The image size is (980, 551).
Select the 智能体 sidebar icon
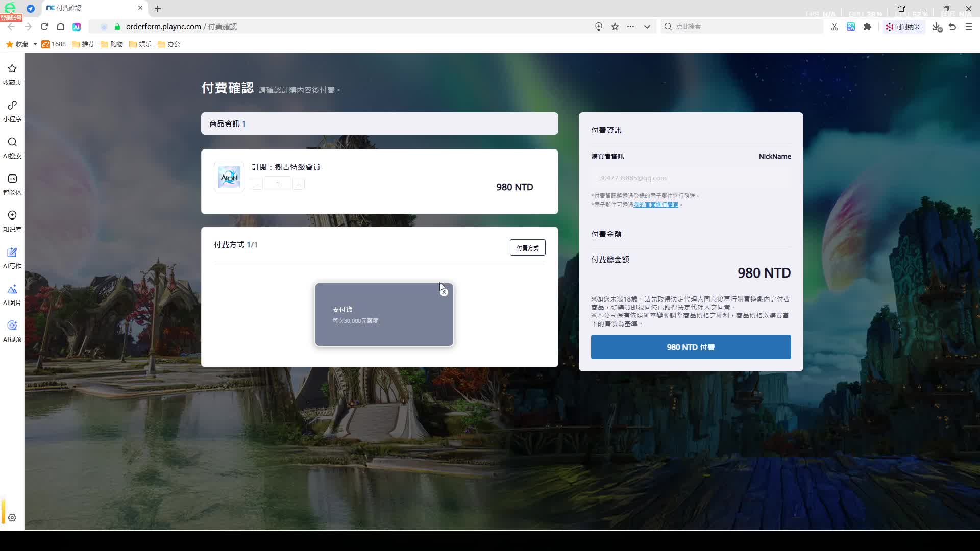[12, 183]
